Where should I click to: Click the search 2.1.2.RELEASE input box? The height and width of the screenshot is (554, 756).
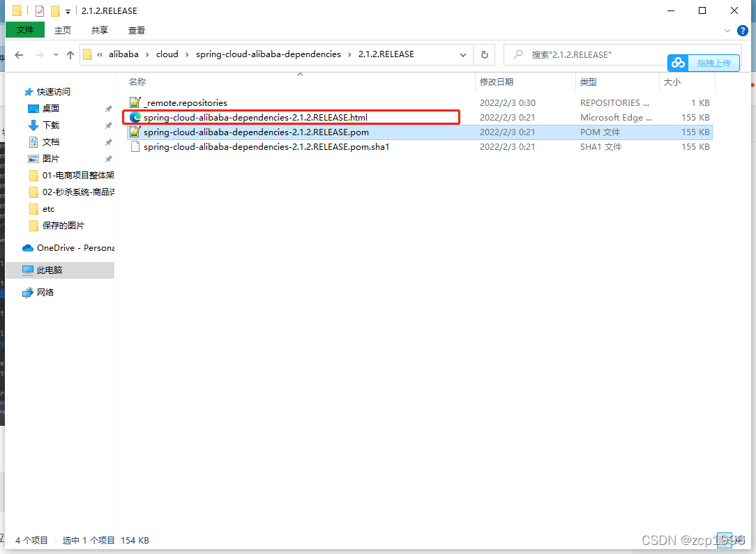(586, 55)
